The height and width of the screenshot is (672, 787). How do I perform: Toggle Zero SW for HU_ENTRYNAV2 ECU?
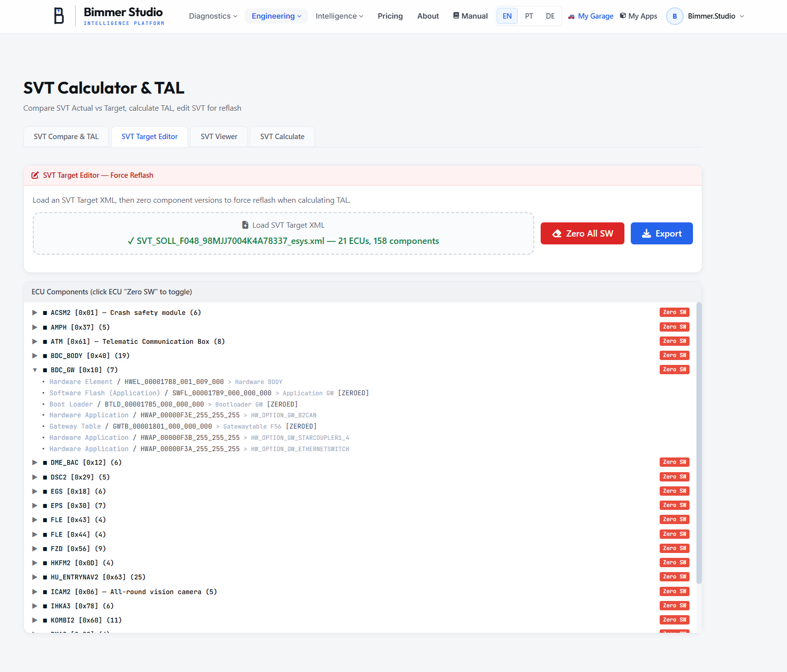tap(674, 576)
